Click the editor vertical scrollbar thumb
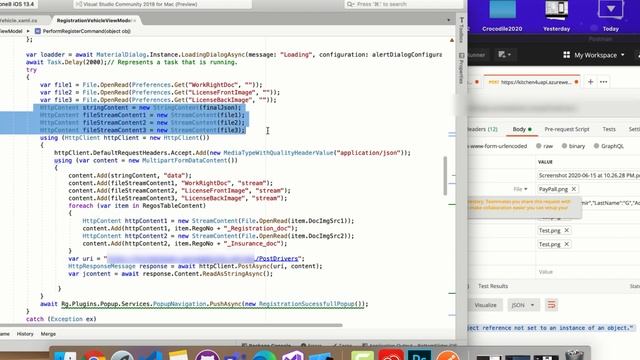Screen dimensions: 640x360 445,176
